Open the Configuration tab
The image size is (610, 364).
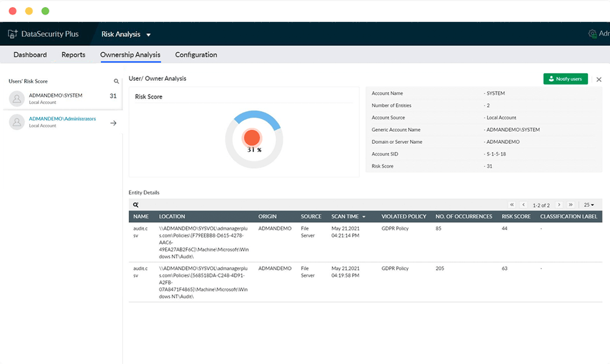(196, 55)
